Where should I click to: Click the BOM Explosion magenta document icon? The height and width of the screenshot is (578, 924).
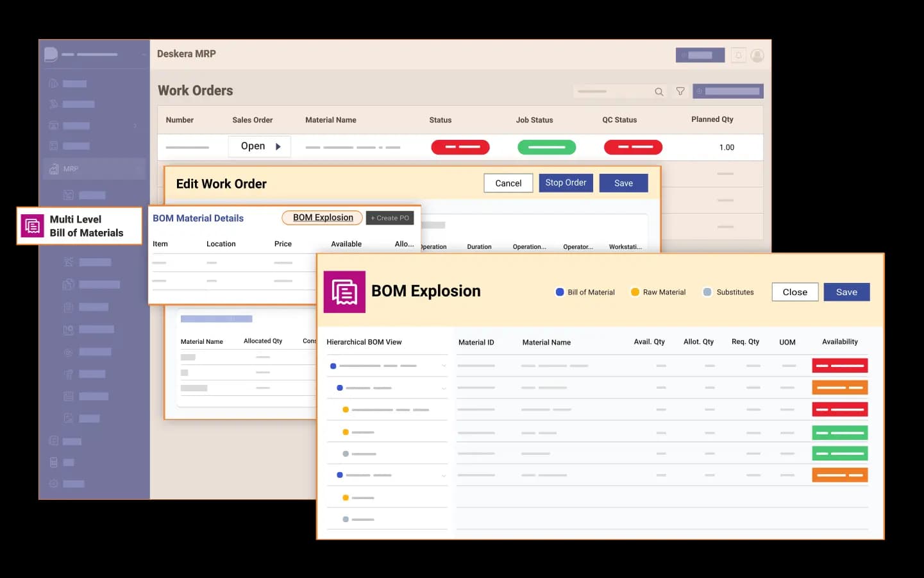tap(344, 292)
